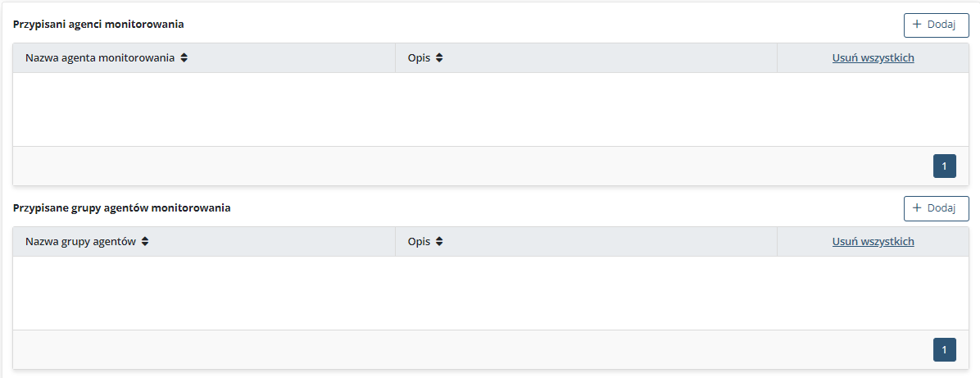Click the Przypisani agenci monitorowania heading
Viewport: 980px width, 378px height.
(98, 25)
